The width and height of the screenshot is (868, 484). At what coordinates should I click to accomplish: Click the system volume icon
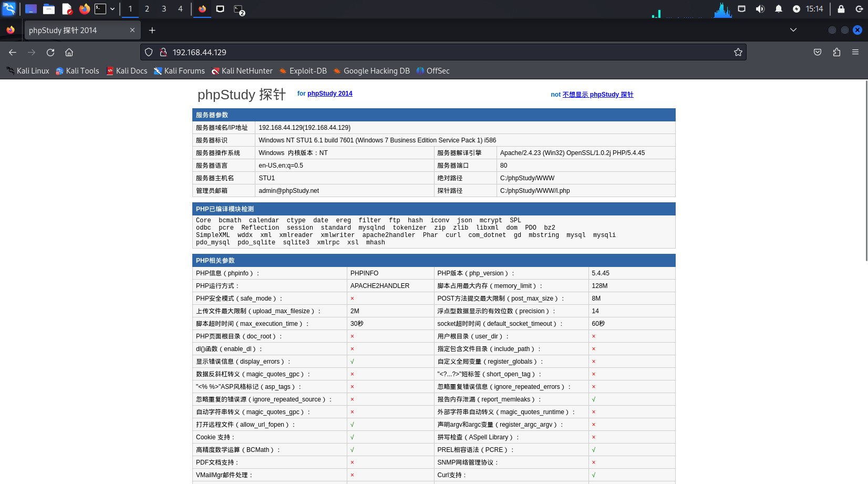pos(760,9)
